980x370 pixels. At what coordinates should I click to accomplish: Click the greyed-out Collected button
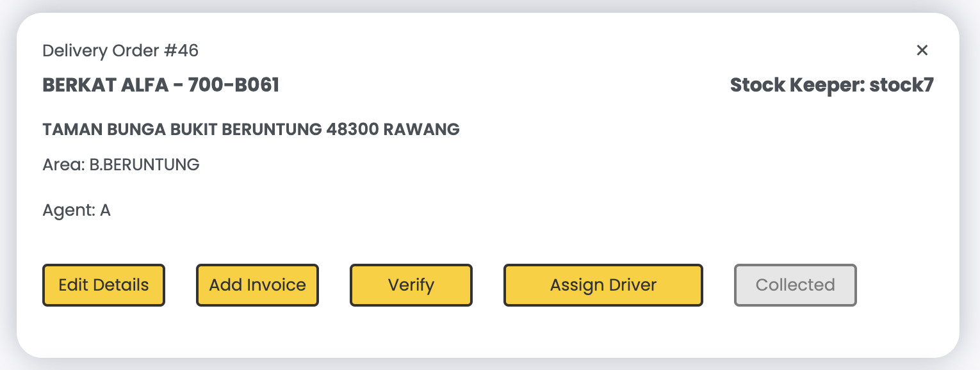(x=795, y=286)
